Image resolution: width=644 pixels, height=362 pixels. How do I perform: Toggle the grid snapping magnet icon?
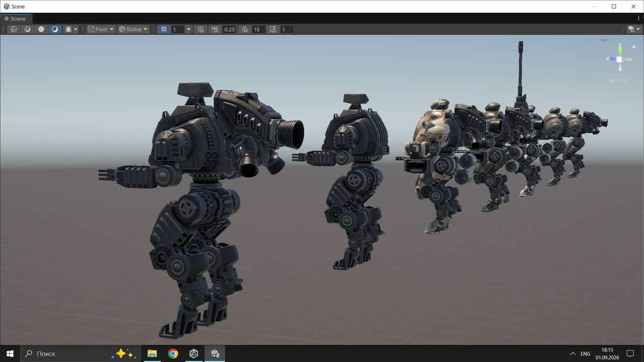201,29
